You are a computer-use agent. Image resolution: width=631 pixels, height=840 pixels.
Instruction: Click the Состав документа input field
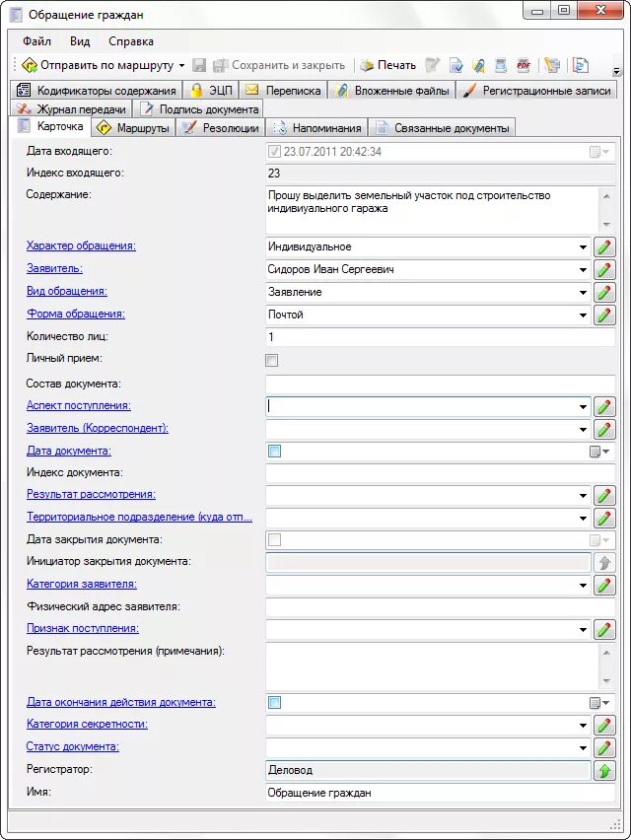pos(440,384)
